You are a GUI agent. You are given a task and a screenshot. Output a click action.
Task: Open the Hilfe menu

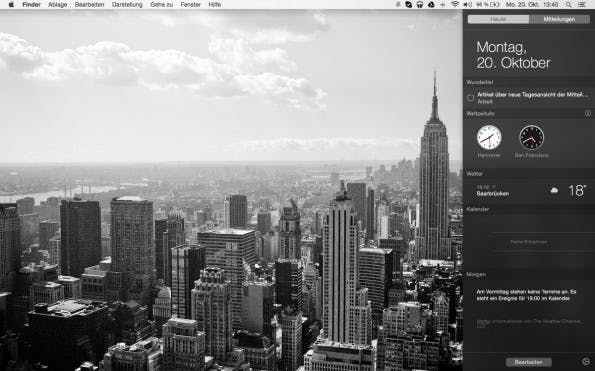(x=215, y=5)
